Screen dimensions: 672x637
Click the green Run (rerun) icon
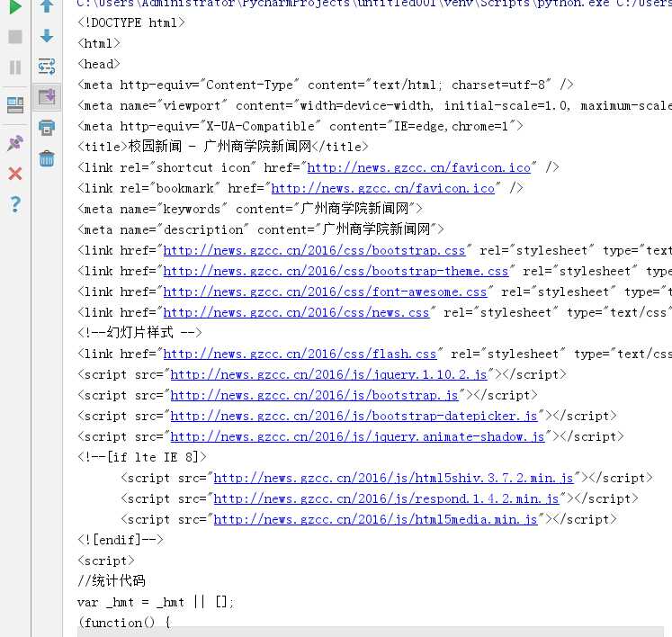[15, 6]
